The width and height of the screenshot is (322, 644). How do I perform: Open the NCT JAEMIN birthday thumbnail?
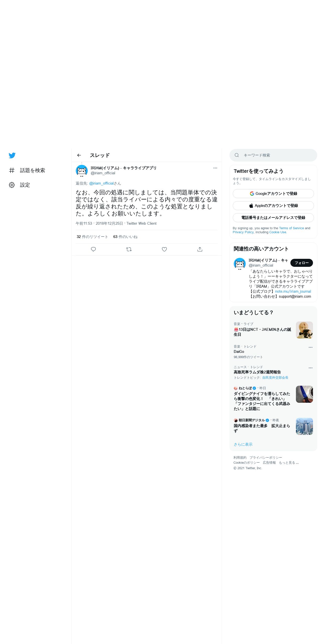pos(304,330)
